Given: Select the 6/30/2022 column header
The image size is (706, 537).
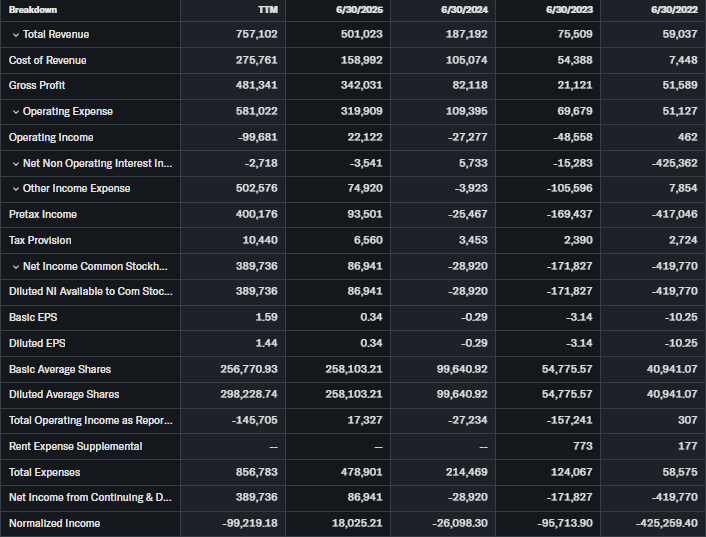Looking at the screenshot, I should point(674,10).
